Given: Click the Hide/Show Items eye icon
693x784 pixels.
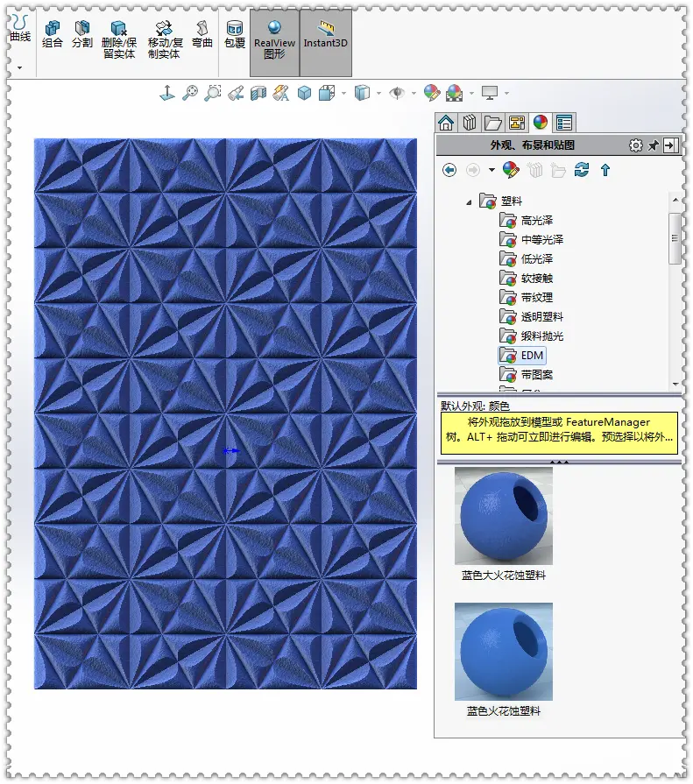Looking at the screenshot, I should tap(397, 93).
